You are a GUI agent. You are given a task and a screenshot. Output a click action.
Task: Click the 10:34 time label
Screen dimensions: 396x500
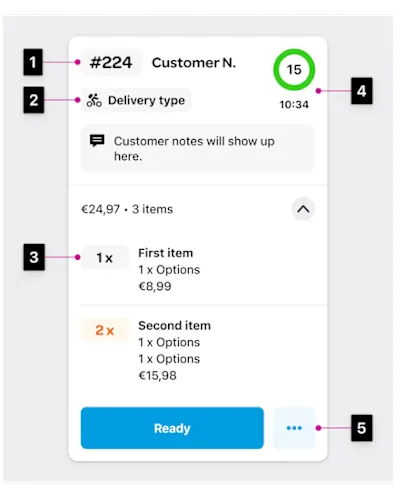coord(294,105)
